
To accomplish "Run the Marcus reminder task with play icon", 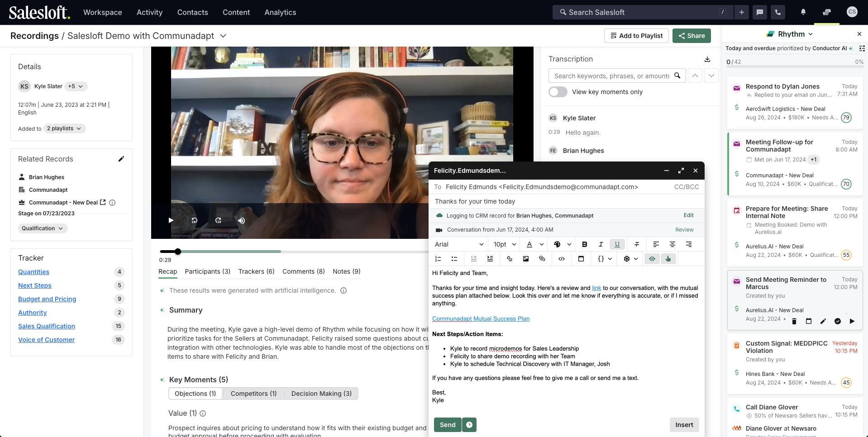I will click(852, 321).
